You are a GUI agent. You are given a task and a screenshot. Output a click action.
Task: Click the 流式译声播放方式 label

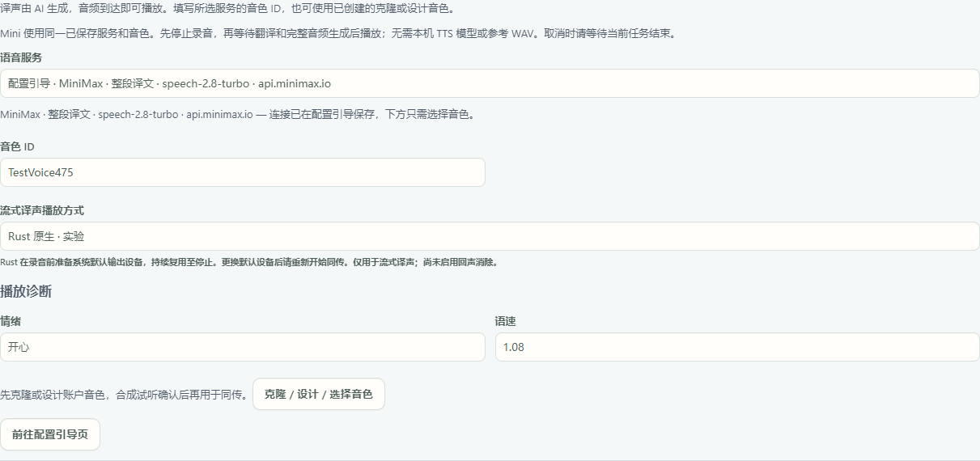click(x=42, y=210)
